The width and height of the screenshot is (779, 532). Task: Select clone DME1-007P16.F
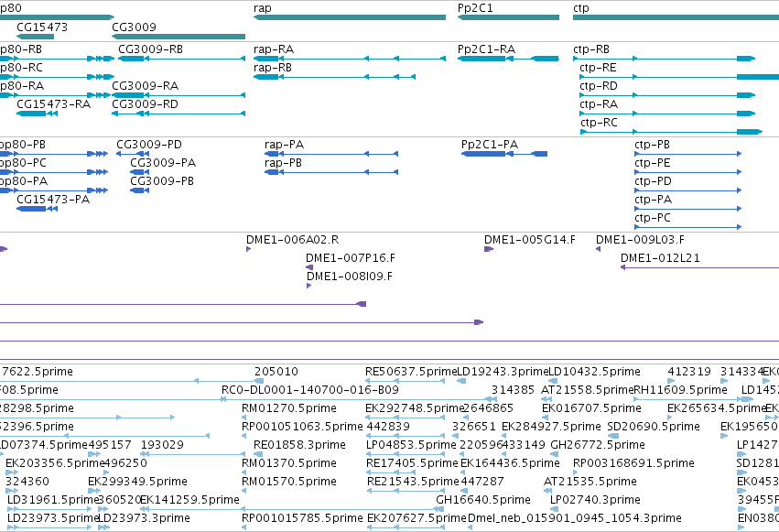(x=351, y=258)
